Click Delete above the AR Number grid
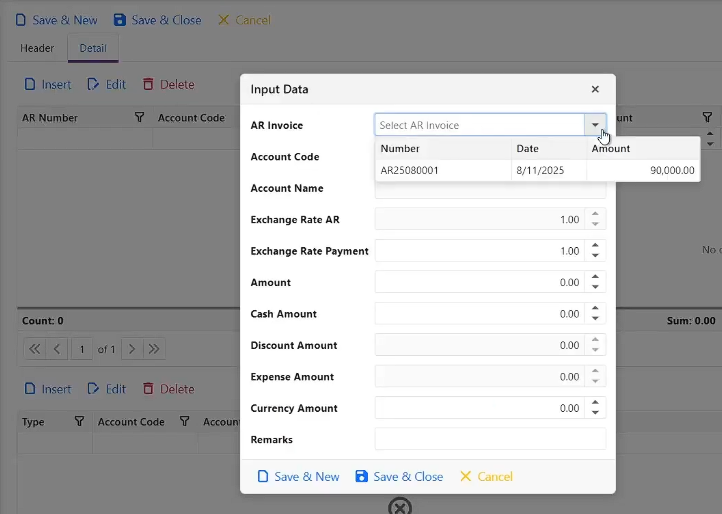This screenshot has height=514, width=722. coord(169,85)
